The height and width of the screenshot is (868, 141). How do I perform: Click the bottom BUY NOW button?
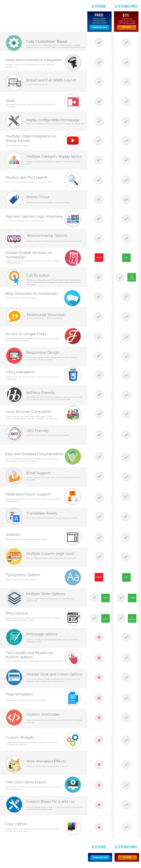click(127, 858)
